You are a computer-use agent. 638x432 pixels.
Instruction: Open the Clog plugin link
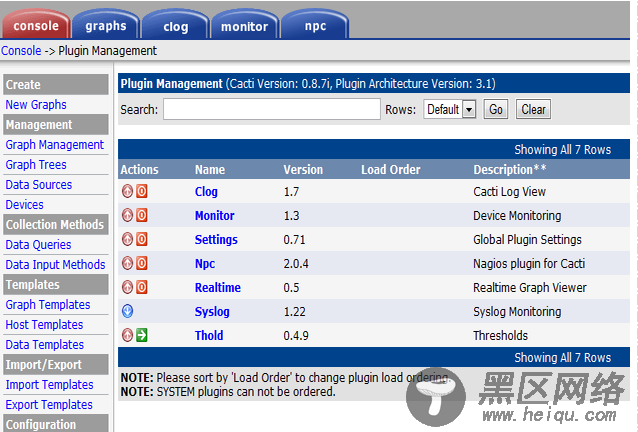[206, 192]
